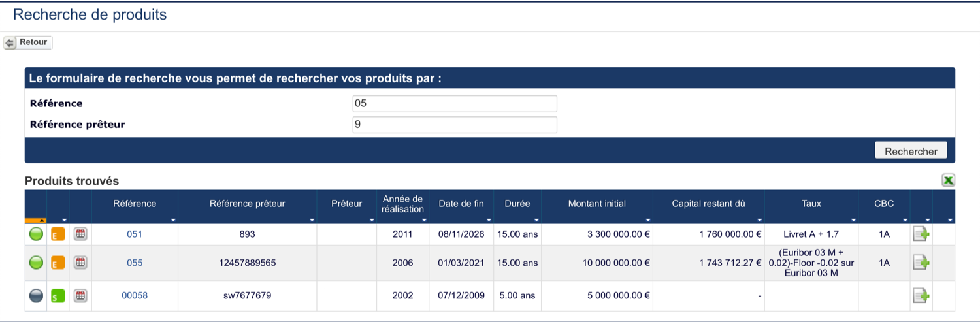Click orange E type icon for 051

[x=58, y=234]
